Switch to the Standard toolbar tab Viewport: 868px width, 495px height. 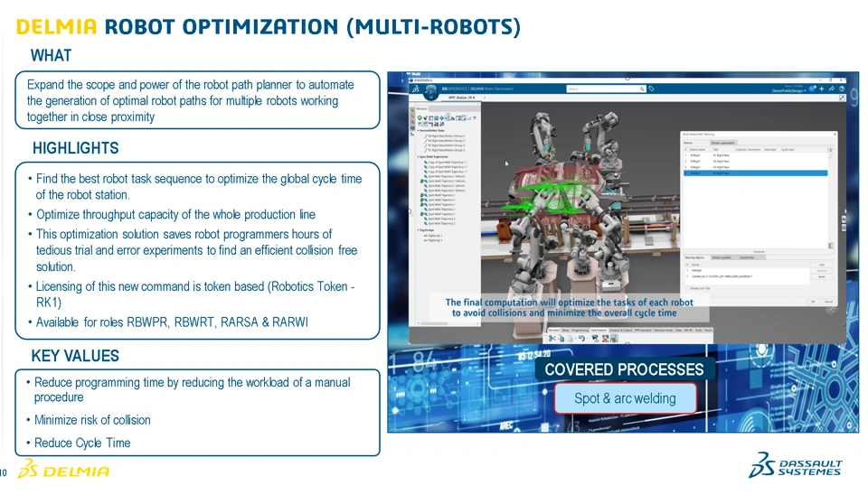pos(554,331)
